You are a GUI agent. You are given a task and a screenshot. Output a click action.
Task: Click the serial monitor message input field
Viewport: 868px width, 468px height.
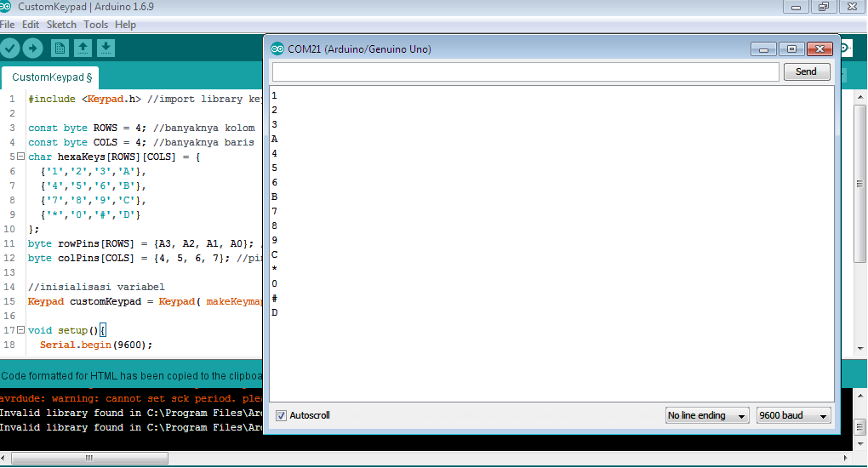click(525, 71)
